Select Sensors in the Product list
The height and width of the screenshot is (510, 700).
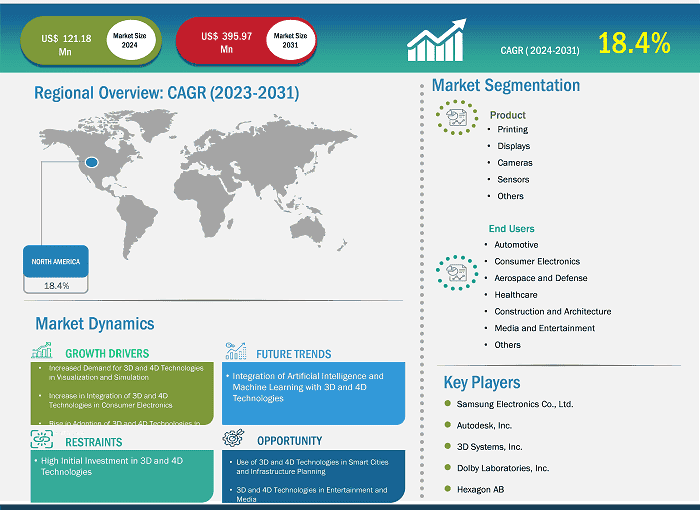coord(513,180)
